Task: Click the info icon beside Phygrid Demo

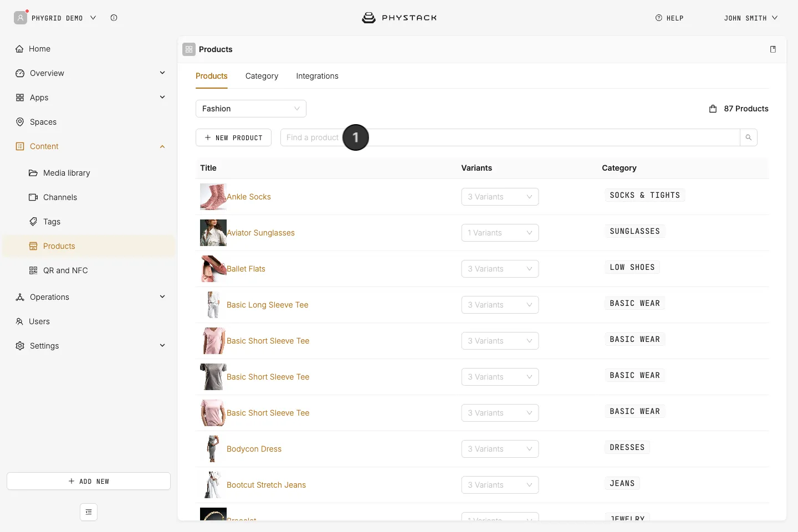Action: (x=114, y=18)
